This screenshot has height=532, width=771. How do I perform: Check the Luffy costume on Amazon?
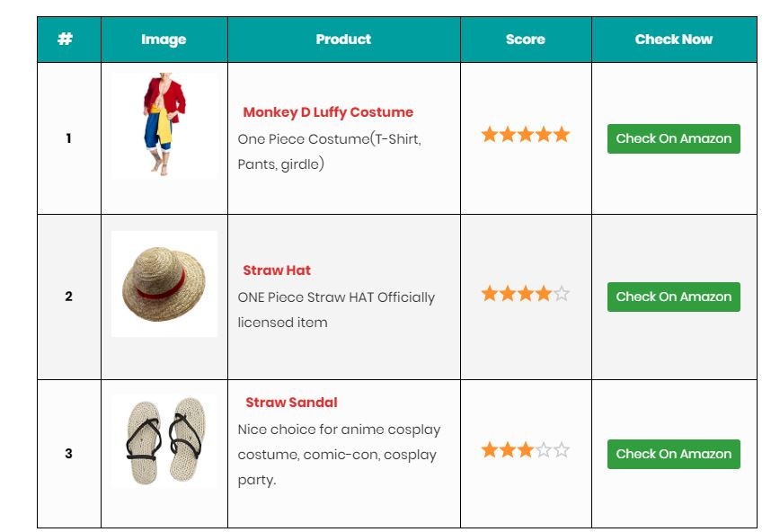(x=673, y=138)
